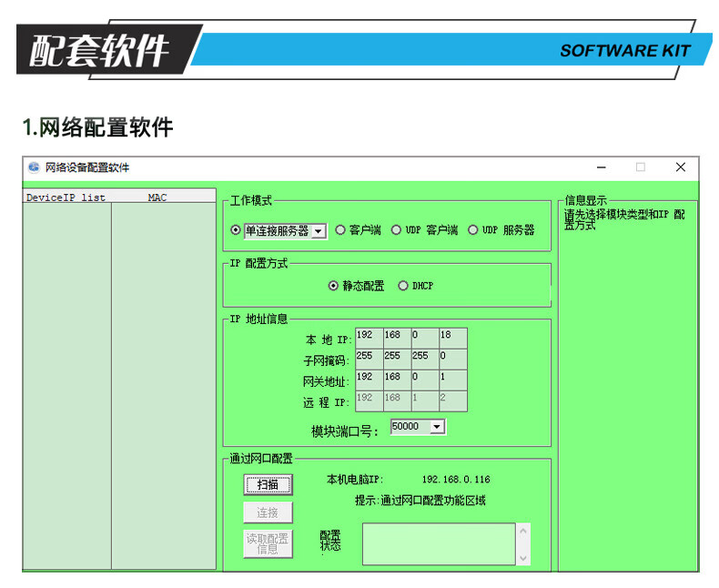719x588 pixels.
Task: Choose UDP 客户端 mode
Action: point(396,229)
